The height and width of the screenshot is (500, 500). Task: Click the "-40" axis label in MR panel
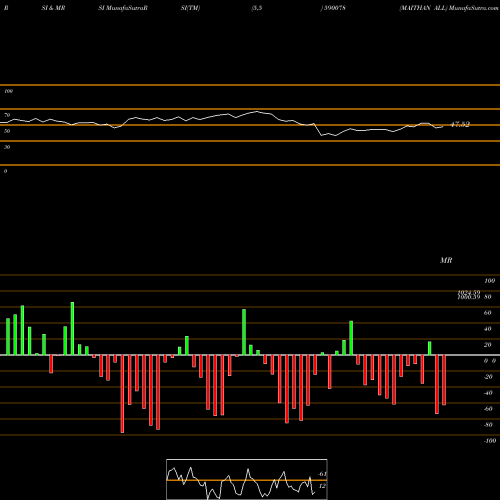[x=488, y=393]
